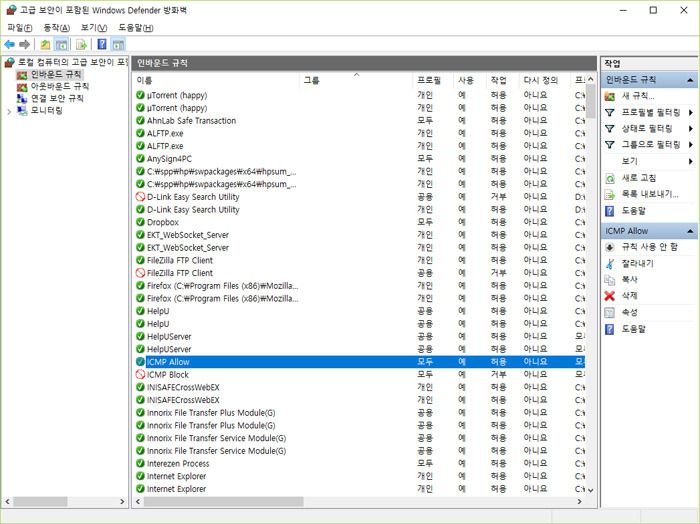Click the green check icon of AnySign4PC rule

click(x=140, y=158)
